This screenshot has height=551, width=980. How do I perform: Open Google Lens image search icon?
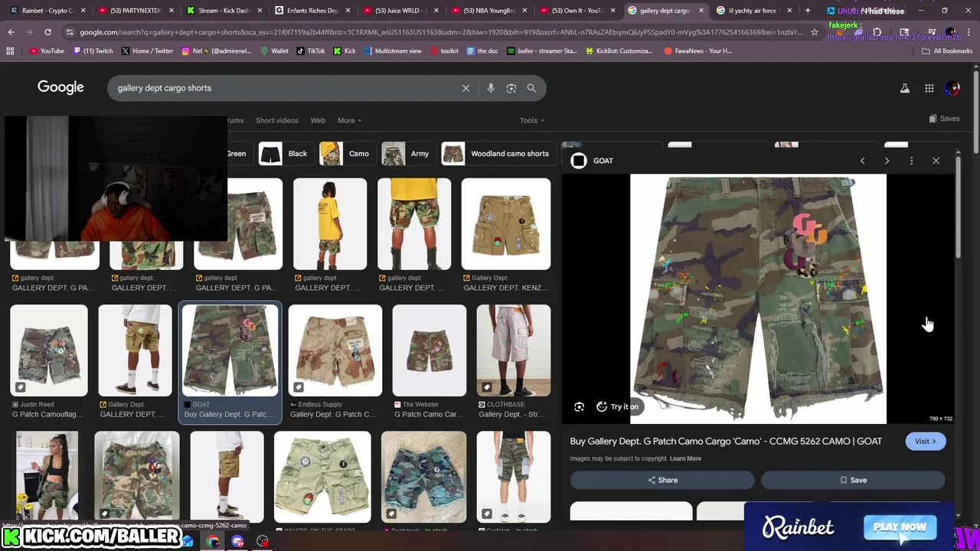point(511,88)
